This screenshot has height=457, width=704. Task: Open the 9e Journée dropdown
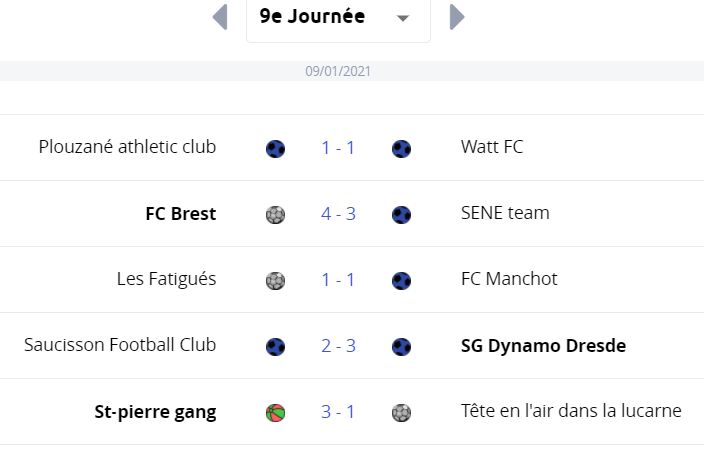point(338,18)
